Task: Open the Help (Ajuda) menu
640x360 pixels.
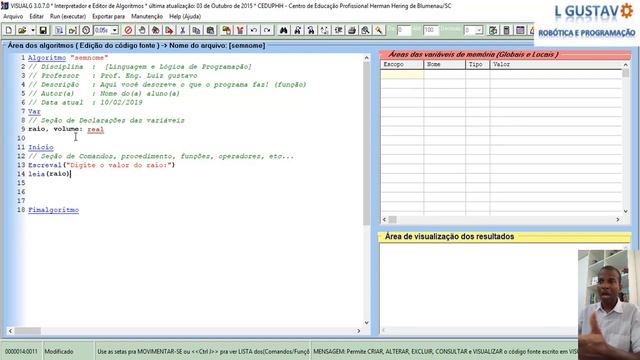Action: 185,16
